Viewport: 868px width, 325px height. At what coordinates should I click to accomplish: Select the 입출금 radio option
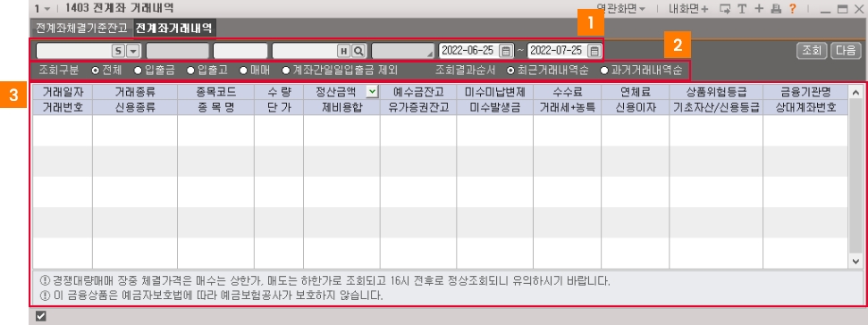pos(155,71)
